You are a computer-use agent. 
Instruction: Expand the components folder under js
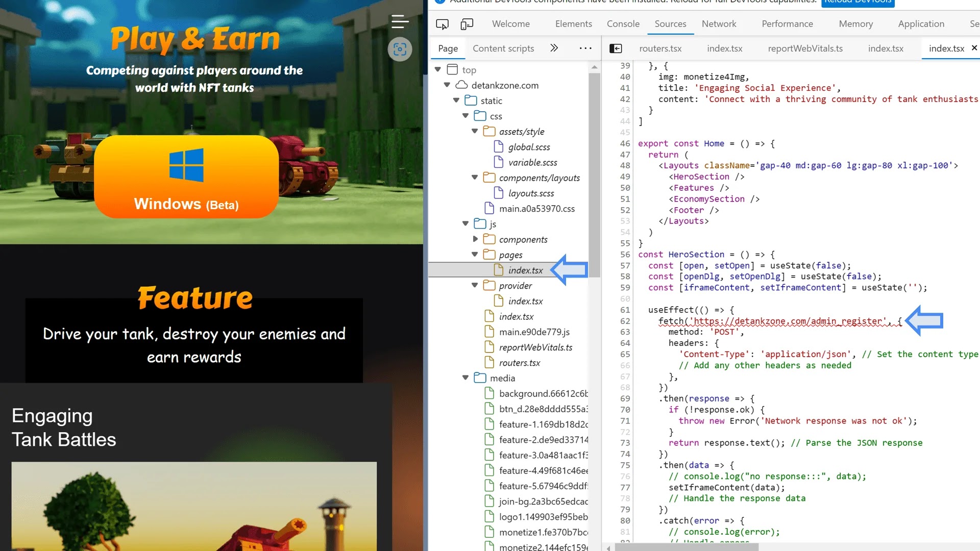475,239
